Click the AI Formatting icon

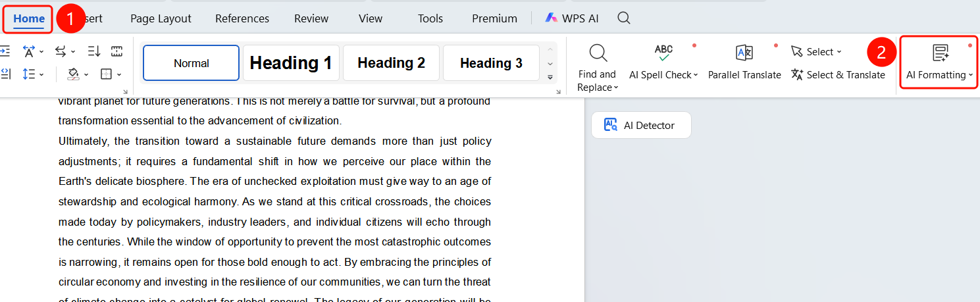tap(941, 53)
